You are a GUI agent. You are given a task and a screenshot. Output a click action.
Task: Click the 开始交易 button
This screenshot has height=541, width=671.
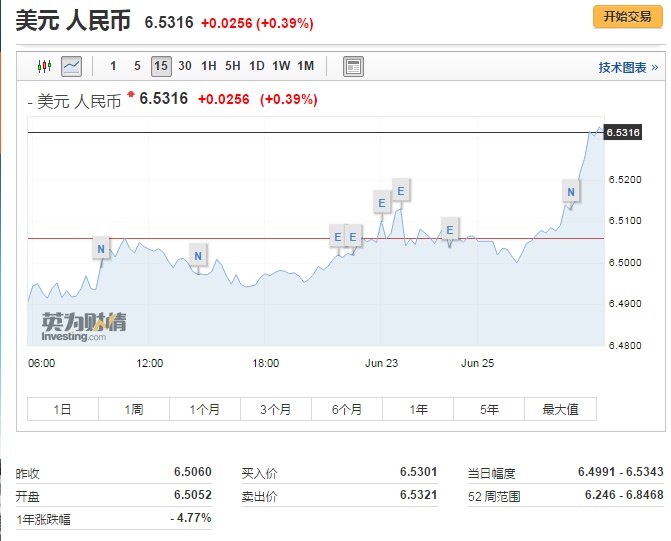pyautogui.click(x=627, y=17)
